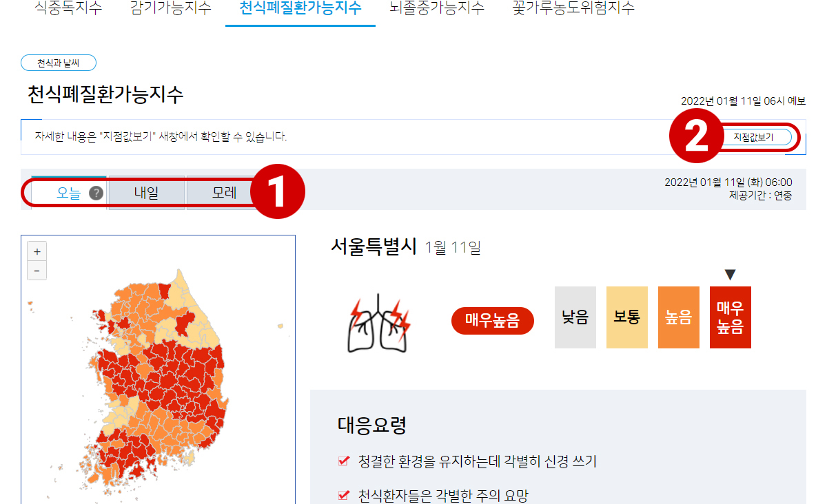Zoom in the map with plus button
The width and height of the screenshot is (827, 504).
point(37,251)
